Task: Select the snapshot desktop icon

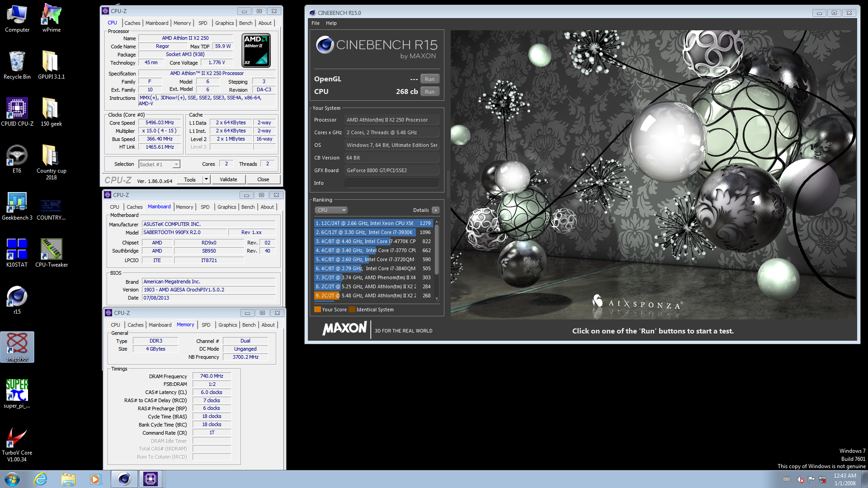Action: 17,347
